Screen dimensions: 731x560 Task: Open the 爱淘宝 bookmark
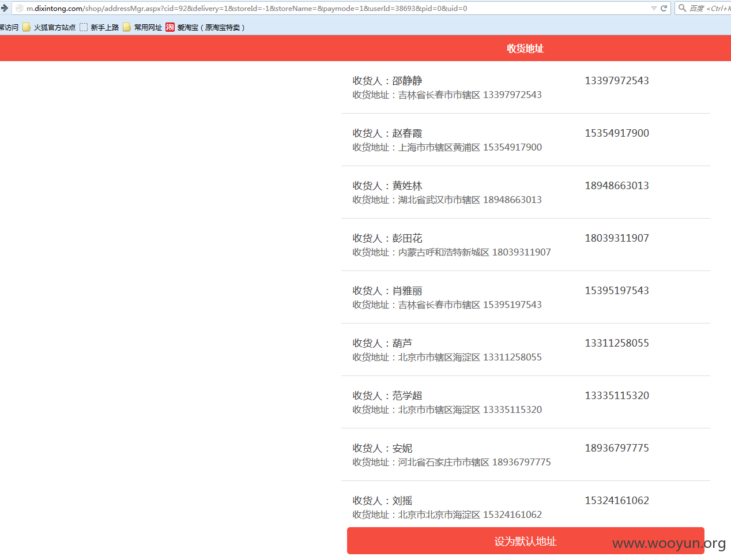click(205, 27)
